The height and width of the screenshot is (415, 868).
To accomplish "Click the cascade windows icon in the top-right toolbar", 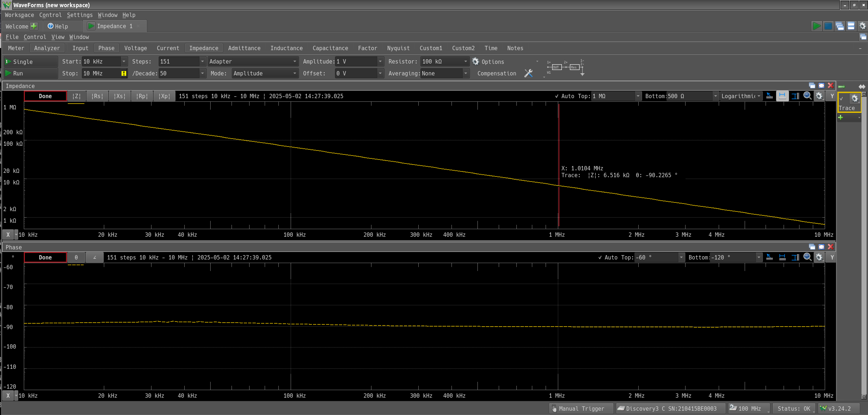I will point(840,26).
